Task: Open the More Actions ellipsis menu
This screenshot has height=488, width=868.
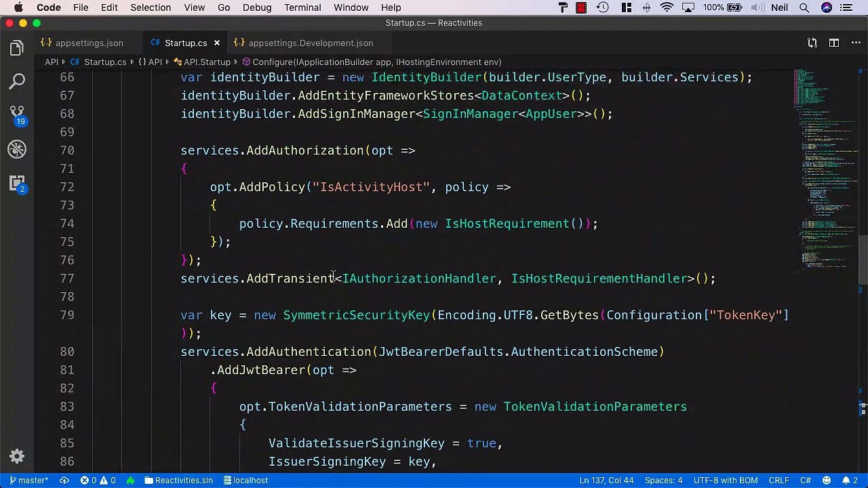Action: click(855, 43)
